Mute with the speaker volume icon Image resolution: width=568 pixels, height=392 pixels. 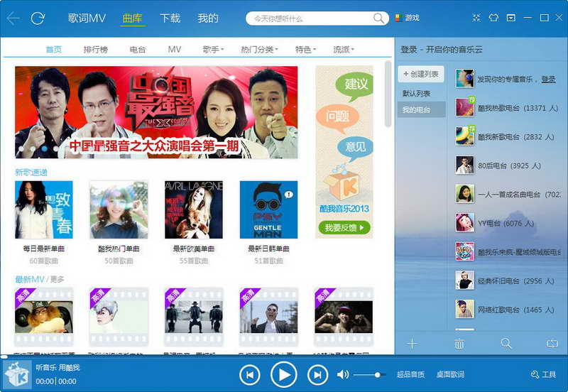click(343, 375)
